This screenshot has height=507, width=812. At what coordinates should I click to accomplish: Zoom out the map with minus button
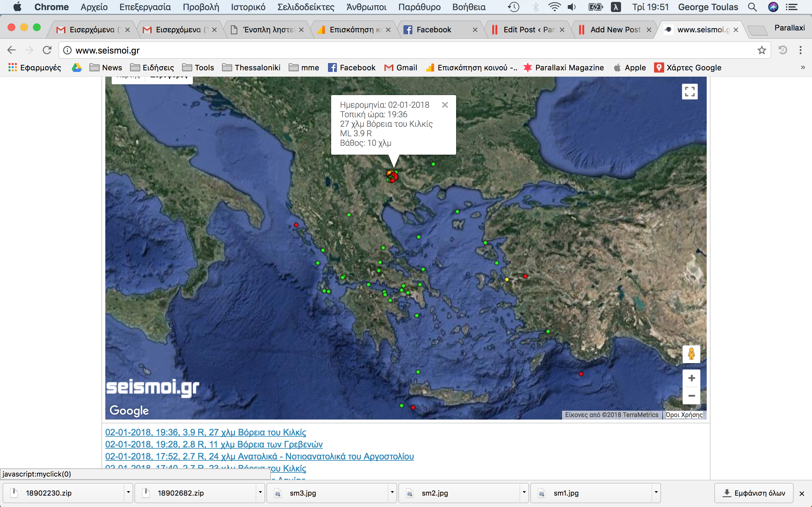[x=691, y=396]
